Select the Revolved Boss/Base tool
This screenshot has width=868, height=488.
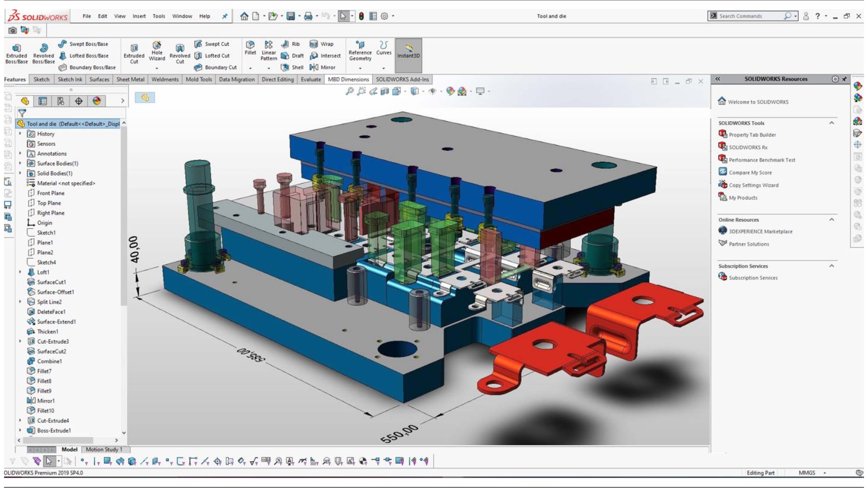point(43,54)
